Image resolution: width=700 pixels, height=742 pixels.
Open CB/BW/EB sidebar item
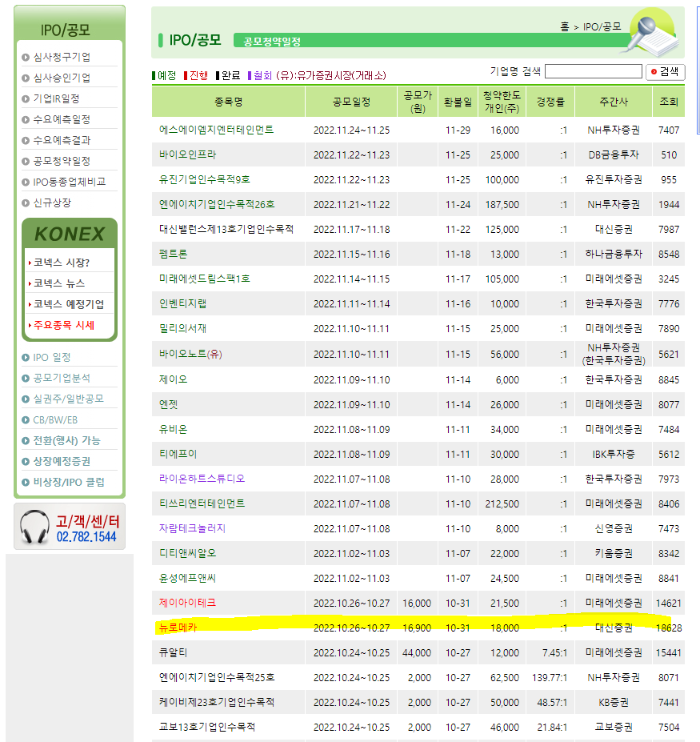click(55, 420)
